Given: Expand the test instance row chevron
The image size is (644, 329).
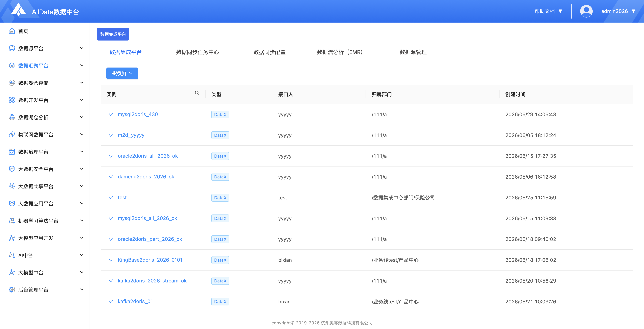Looking at the screenshot, I should click(x=111, y=198).
